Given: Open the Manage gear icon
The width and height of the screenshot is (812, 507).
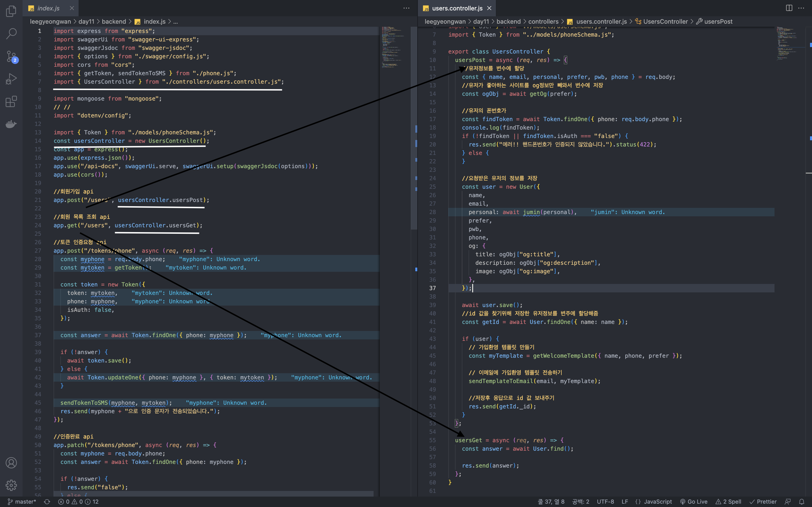Looking at the screenshot, I should 11,485.
